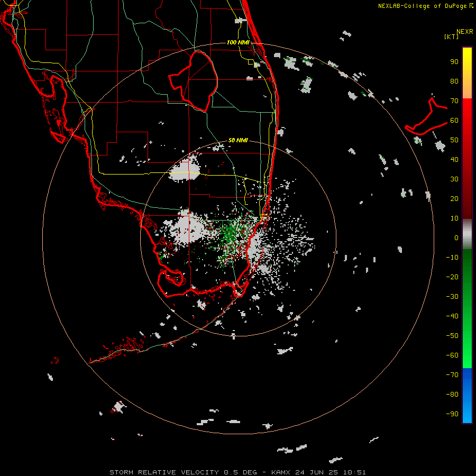476x476 pixels.
Task: Click the positive 50 scale label
Action: tap(454, 140)
